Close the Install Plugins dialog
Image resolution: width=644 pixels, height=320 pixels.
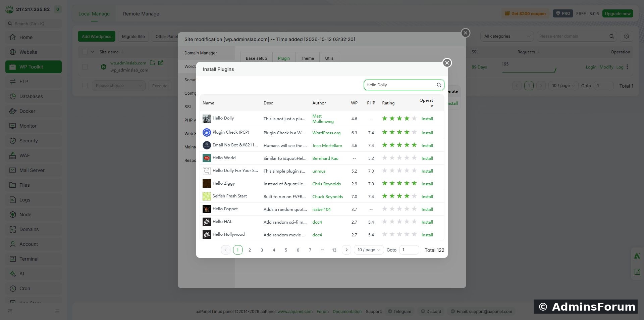click(x=447, y=63)
